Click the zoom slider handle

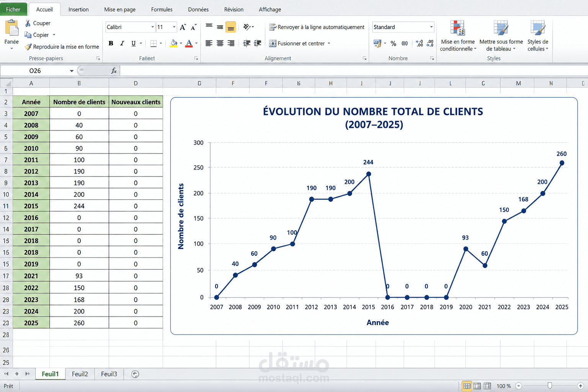point(550,386)
